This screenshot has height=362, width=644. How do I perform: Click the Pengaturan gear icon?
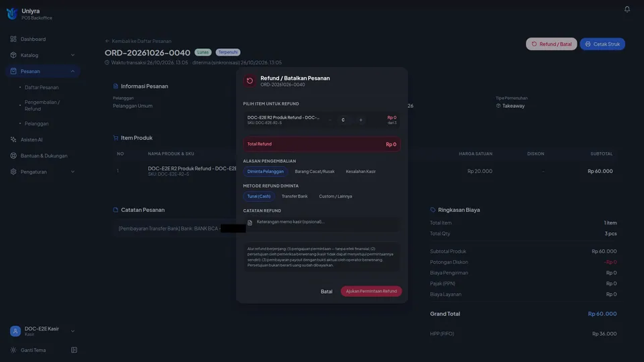[13, 172]
